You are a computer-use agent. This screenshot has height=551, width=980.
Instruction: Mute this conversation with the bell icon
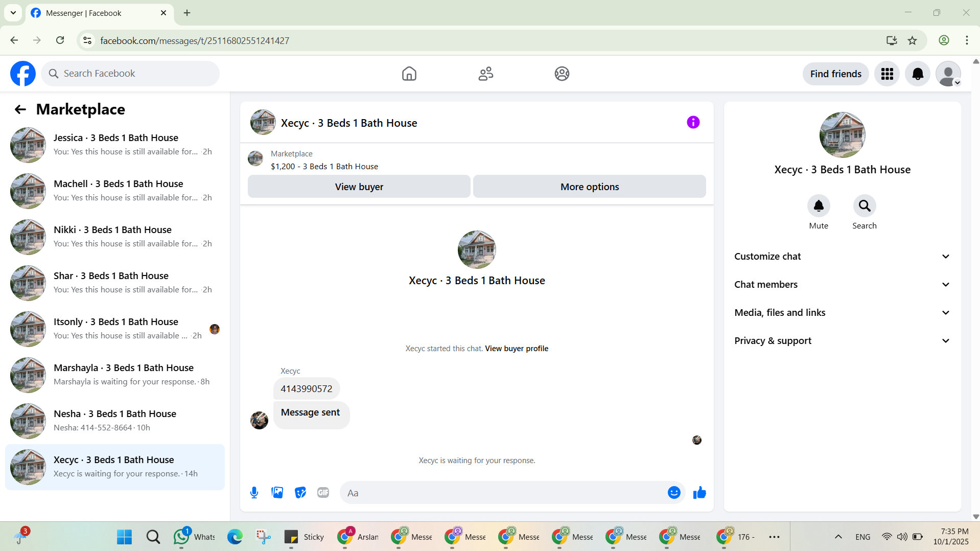click(819, 205)
